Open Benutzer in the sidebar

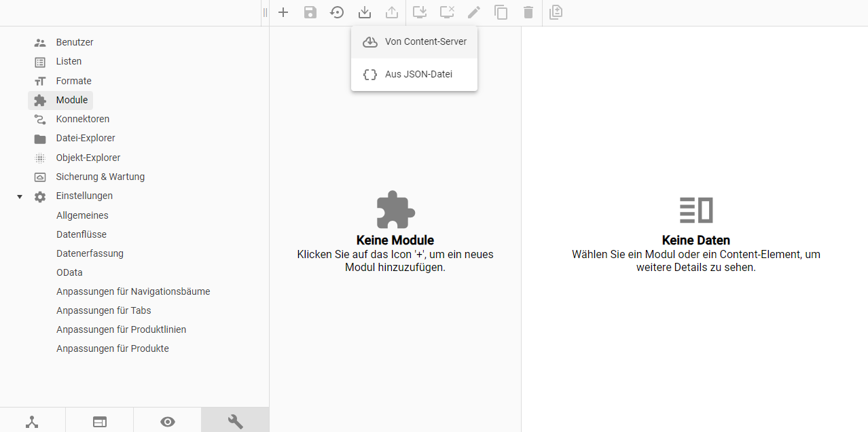coord(75,42)
